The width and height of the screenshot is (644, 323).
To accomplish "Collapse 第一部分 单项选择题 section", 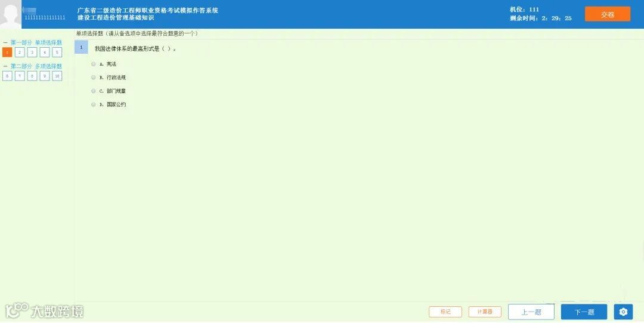I will 5,42.
